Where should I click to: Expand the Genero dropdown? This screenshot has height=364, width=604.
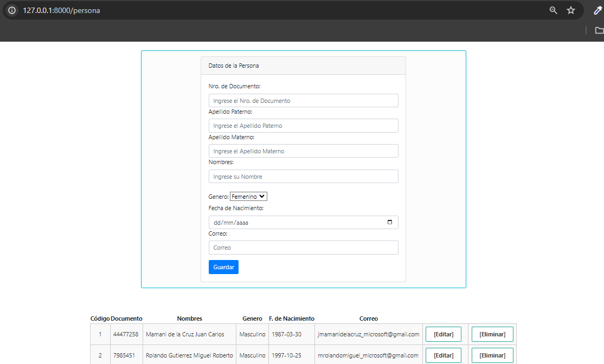click(x=248, y=197)
